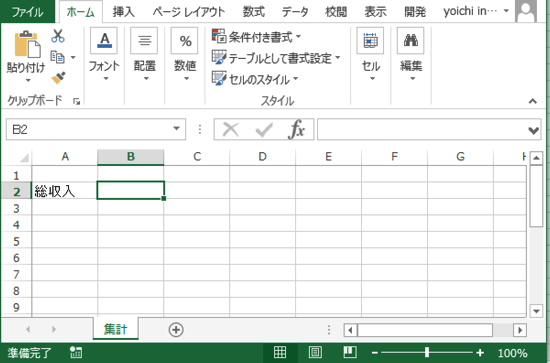Screen dimensions: 550x363
Task: Expand the formula bar chevron
Action: [x=534, y=130]
